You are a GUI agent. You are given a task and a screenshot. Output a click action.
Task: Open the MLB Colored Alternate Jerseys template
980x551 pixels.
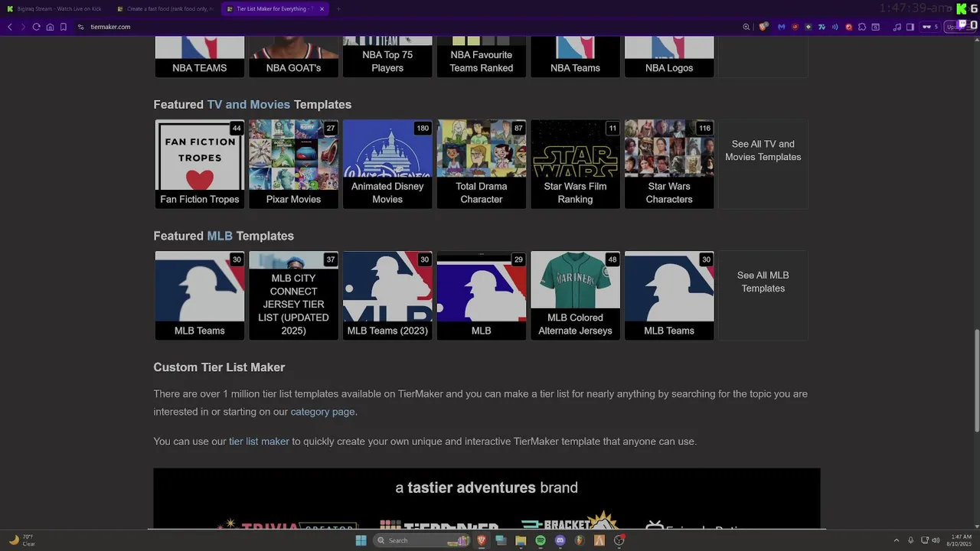[575, 295]
